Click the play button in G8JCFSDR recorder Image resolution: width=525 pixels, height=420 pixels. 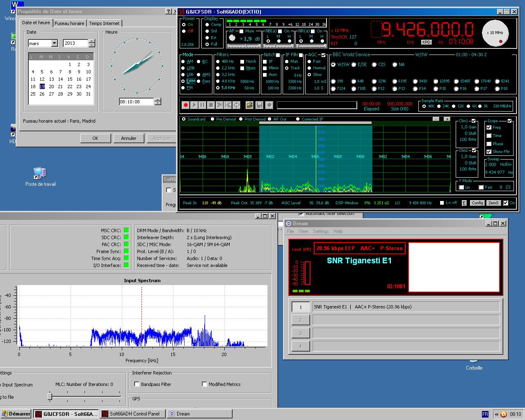pyautogui.click(x=194, y=105)
